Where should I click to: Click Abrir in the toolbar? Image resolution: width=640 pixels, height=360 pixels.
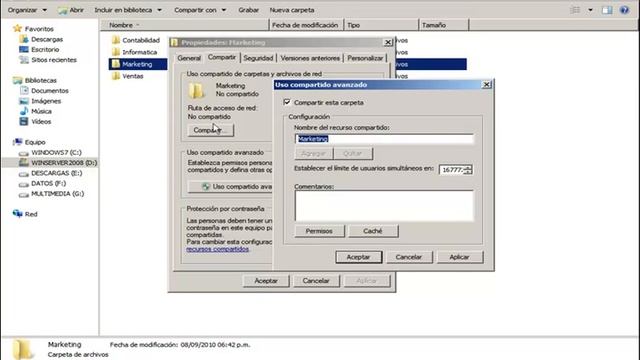pyautogui.click(x=71, y=10)
